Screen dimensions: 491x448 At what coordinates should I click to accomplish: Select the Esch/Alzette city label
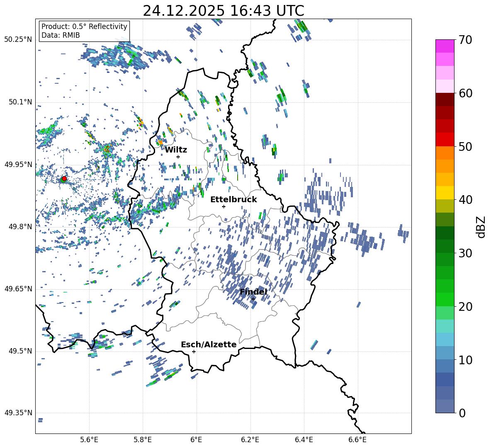tap(208, 344)
